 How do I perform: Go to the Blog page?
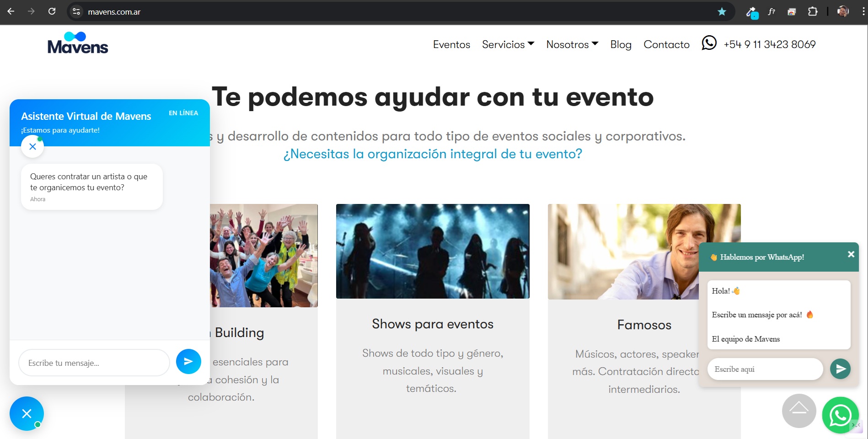coord(621,44)
